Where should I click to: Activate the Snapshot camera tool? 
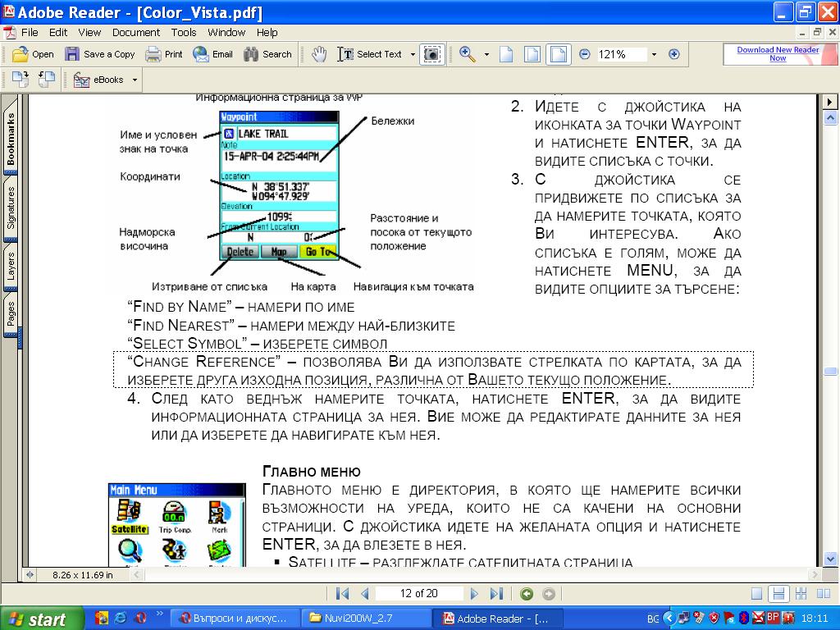point(431,54)
